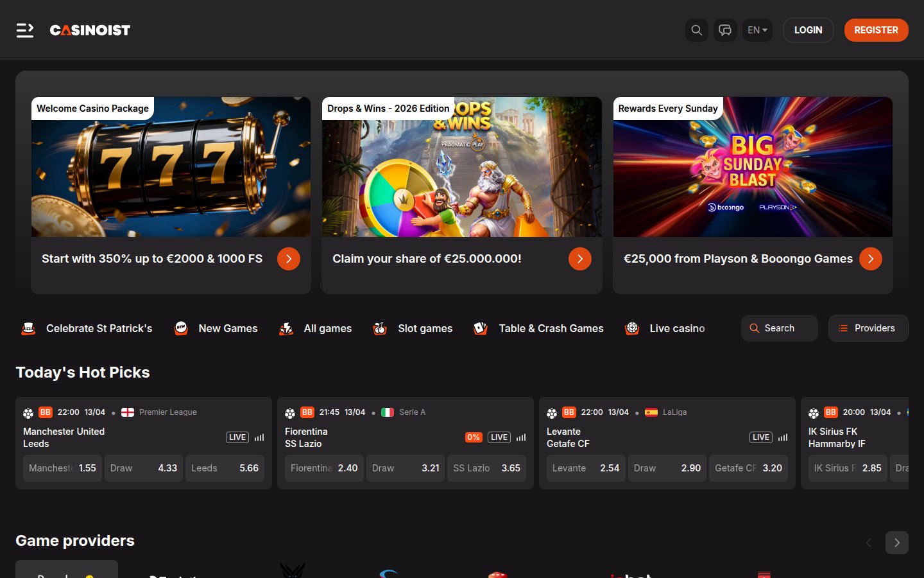Select Draw 3.21 for Fiorentina match

click(406, 468)
